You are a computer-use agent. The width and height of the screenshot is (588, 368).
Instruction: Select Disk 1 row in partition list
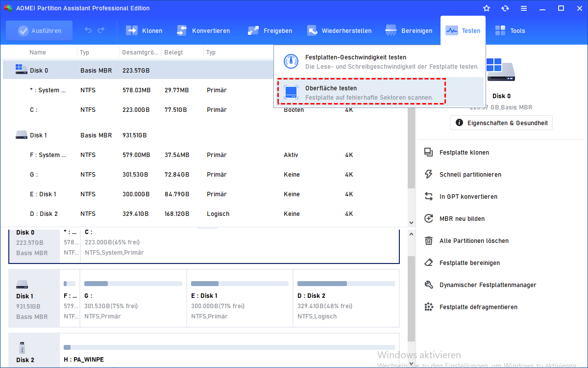(x=205, y=135)
